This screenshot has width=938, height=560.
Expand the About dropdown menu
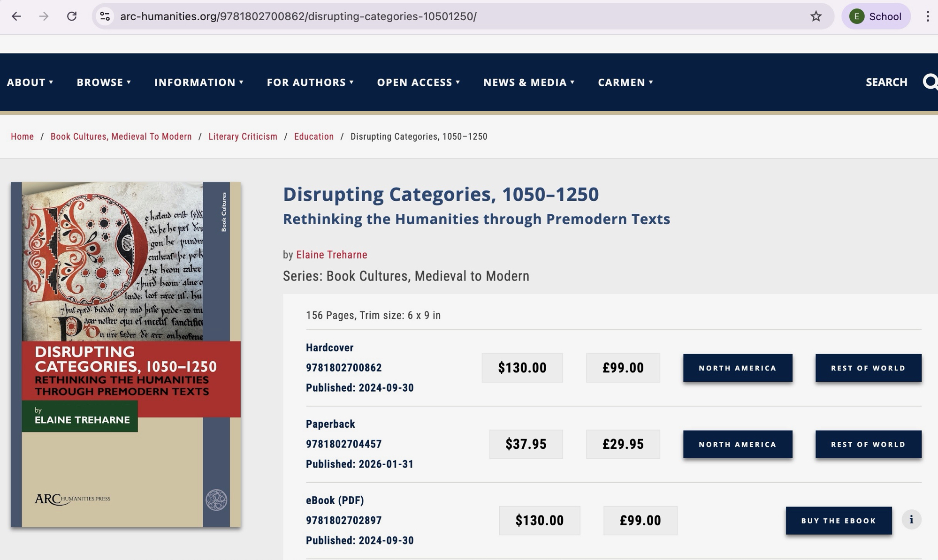pos(30,82)
